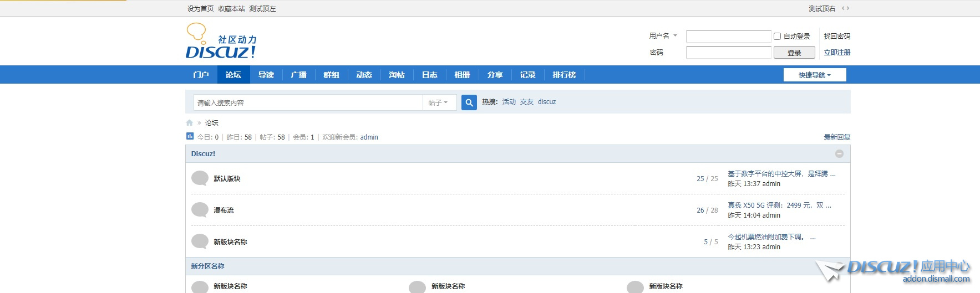Image resolution: width=980 pixels, height=293 pixels.
Task: Open the 门户 nav tab
Action: (x=201, y=75)
